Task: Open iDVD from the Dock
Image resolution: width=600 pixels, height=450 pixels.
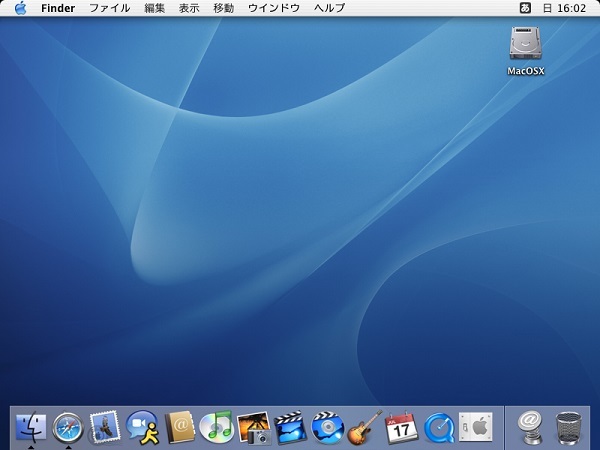Action: pos(328,427)
